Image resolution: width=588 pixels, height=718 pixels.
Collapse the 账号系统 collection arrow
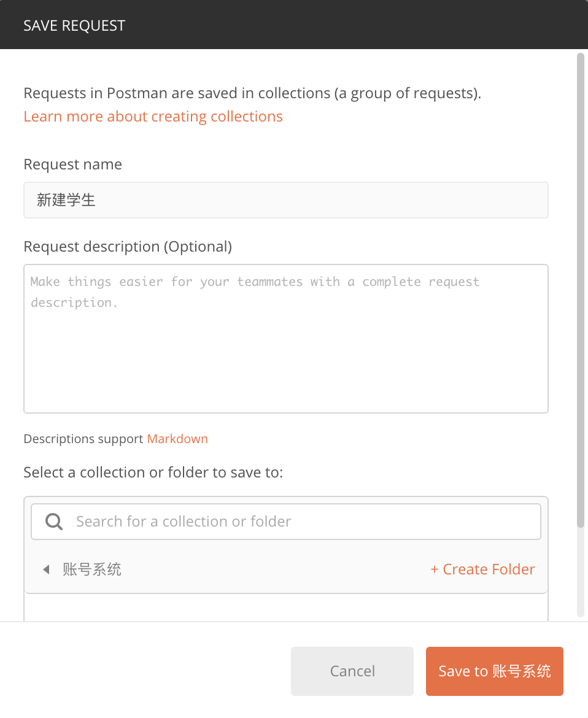pyautogui.click(x=46, y=569)
